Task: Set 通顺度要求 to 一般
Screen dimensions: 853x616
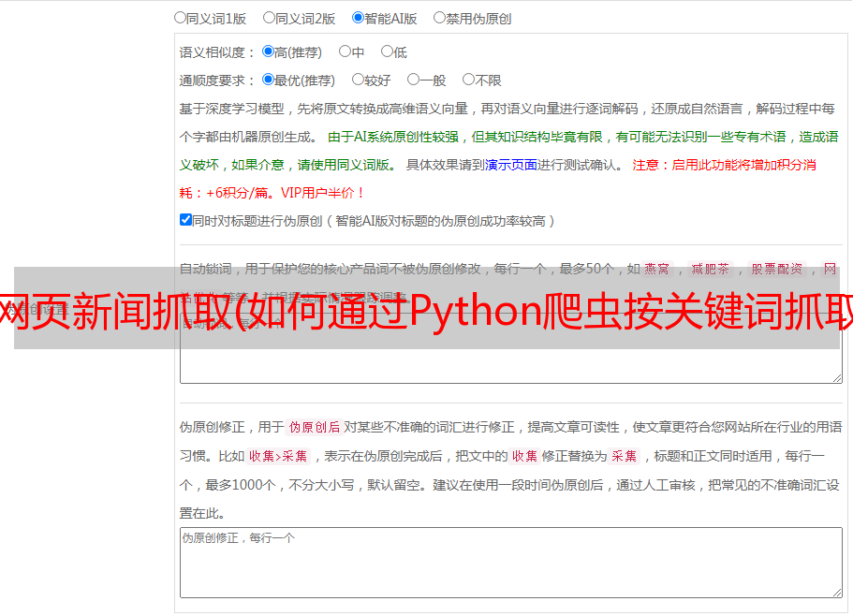Action: point(414,80)
